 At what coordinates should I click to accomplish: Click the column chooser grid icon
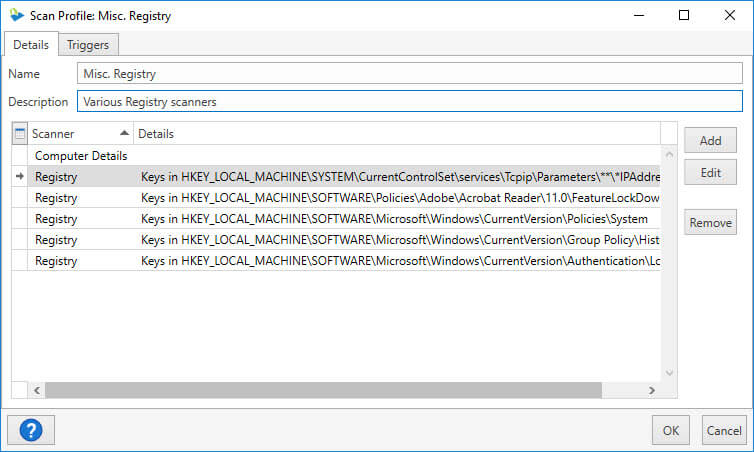(x=20, y=134)
